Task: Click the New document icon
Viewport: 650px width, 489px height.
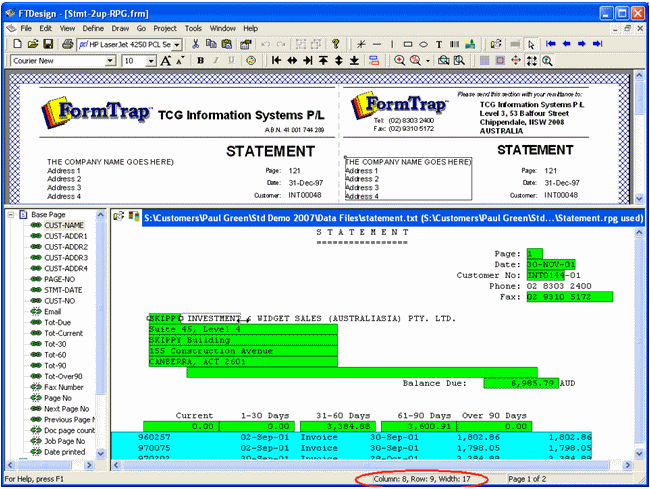Action: coord(17,44)
